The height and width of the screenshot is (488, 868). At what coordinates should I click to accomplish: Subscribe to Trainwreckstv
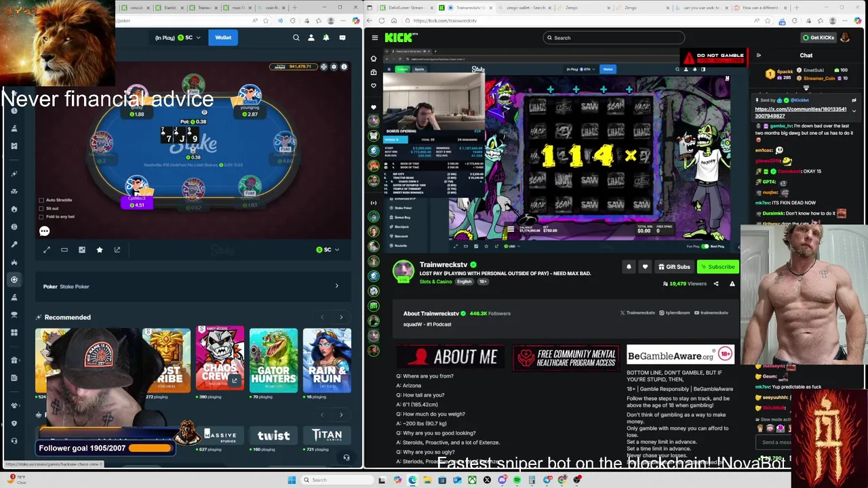pos(717,267)
